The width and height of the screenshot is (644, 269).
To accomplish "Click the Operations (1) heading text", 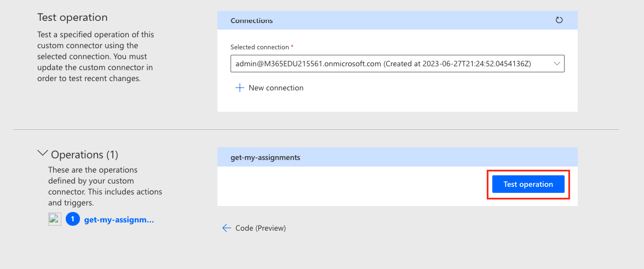I will 84,154.
